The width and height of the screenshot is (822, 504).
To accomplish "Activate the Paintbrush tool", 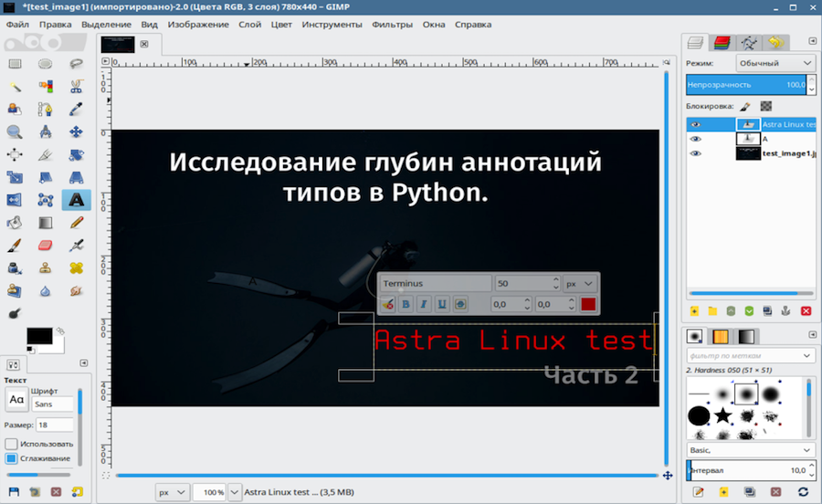I will [15, 246].
